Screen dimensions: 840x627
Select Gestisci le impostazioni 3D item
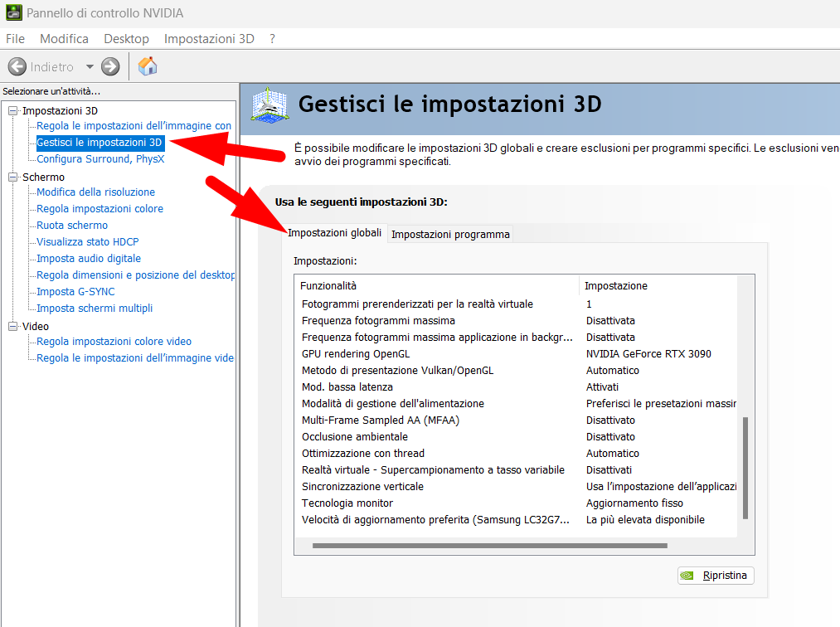(100, 143)
